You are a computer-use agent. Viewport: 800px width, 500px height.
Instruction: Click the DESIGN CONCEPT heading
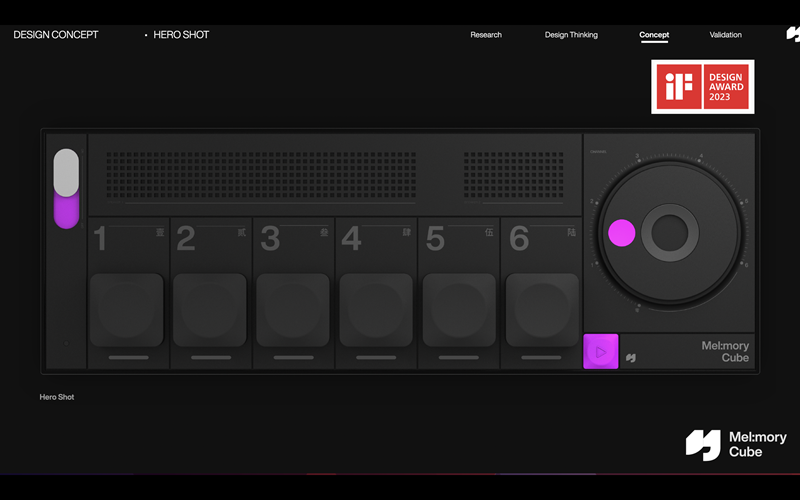(56, 35)
